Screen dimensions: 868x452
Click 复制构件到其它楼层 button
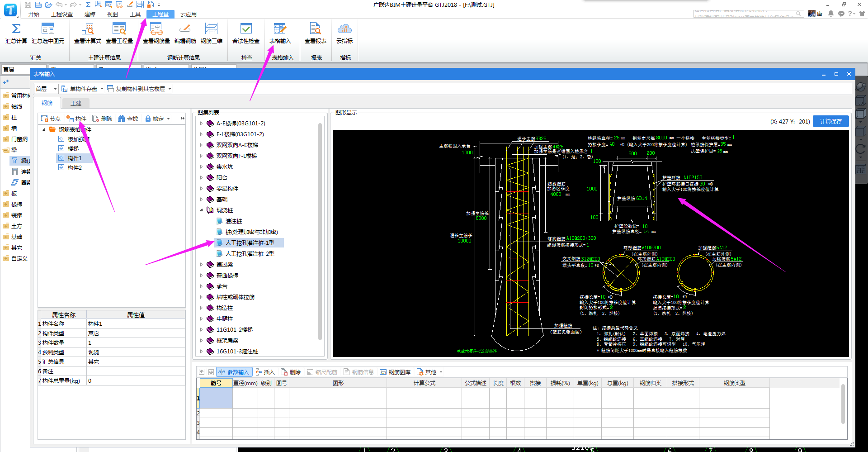click(136, 89)
